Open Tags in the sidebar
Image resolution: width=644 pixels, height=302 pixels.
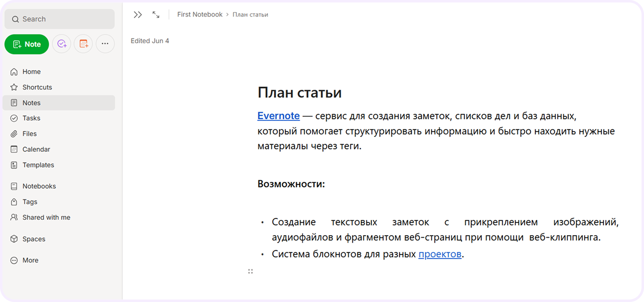(x=59, y=202)
